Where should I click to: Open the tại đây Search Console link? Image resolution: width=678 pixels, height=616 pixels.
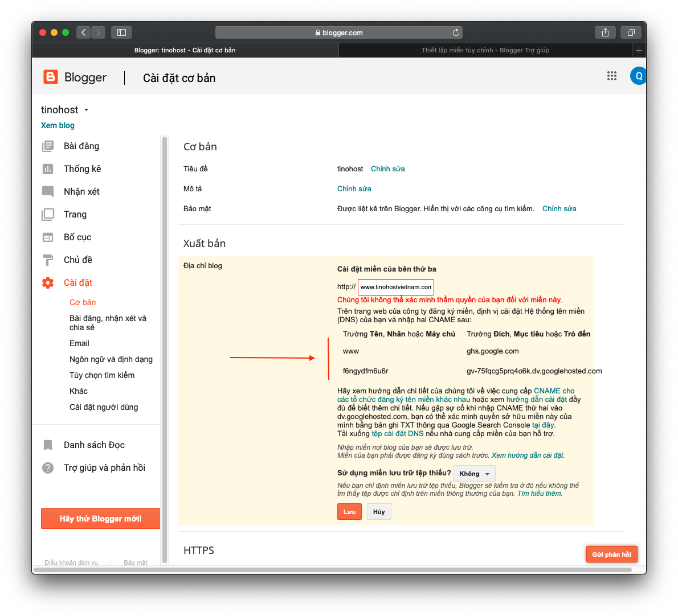pyautogui.click(x=542, y=425)
